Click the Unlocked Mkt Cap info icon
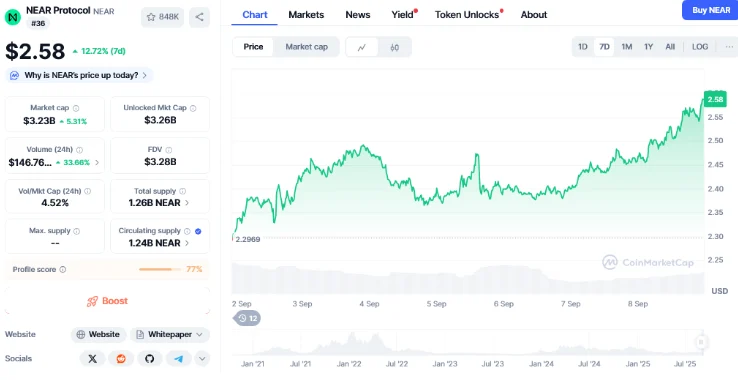This screenshot has height=380, width=738. click(x=193, y=108)
